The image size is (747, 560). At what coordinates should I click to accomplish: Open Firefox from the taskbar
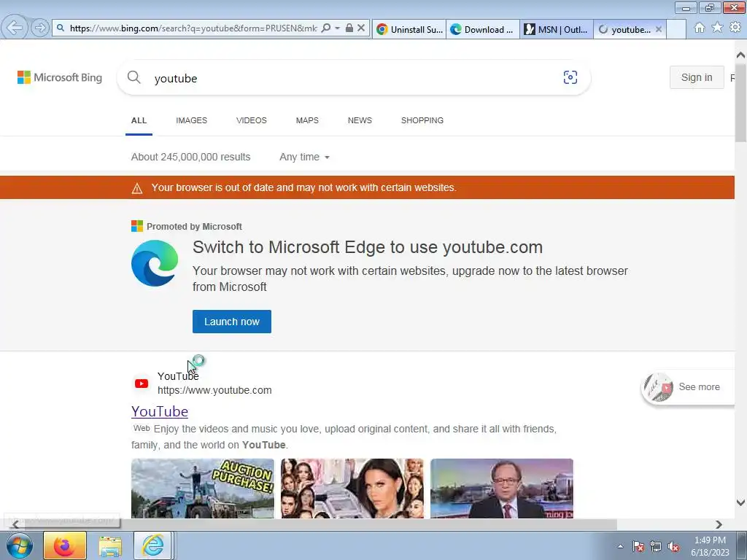pos(65,545)
